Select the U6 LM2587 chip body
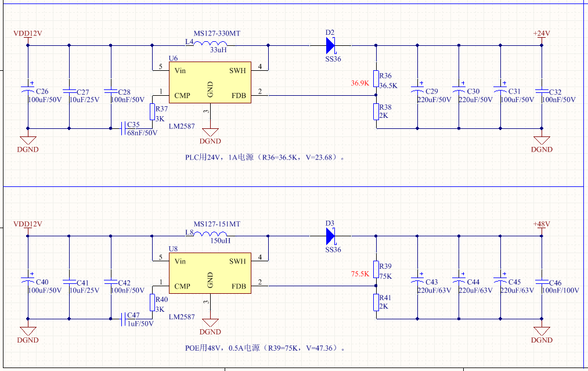The image size is (588, 371). [210, 82]
